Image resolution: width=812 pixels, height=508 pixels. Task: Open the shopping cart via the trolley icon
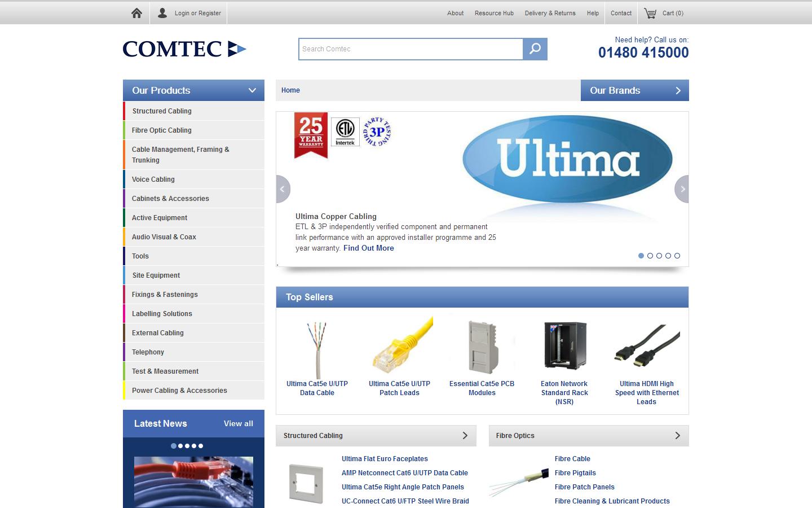(x=650, y=12)
